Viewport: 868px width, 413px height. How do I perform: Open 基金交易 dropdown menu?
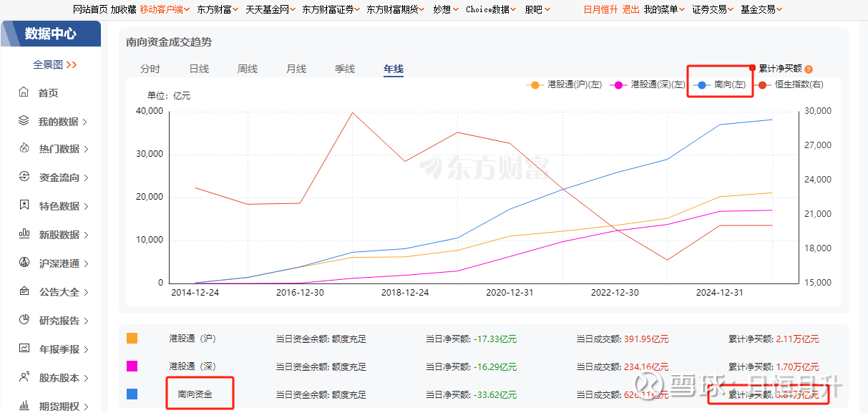point(761,9)
